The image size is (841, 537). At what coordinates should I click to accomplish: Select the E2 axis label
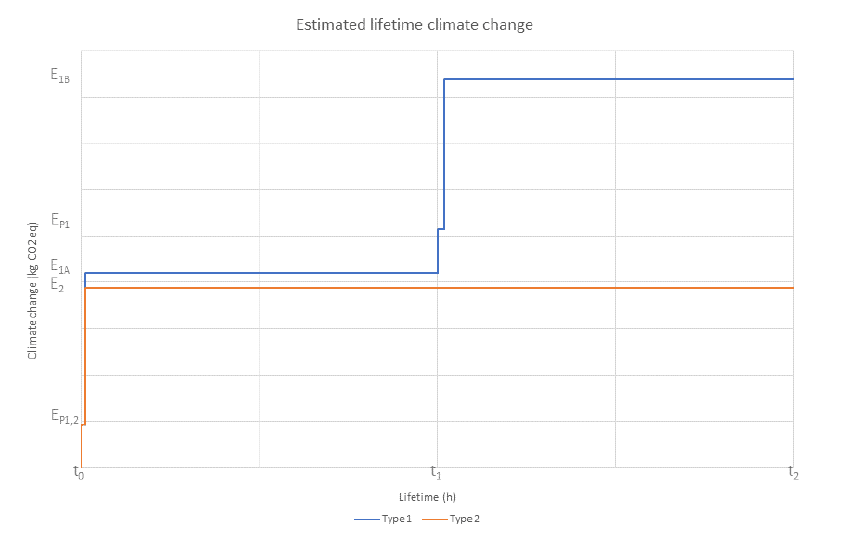(x=57, y=285)
